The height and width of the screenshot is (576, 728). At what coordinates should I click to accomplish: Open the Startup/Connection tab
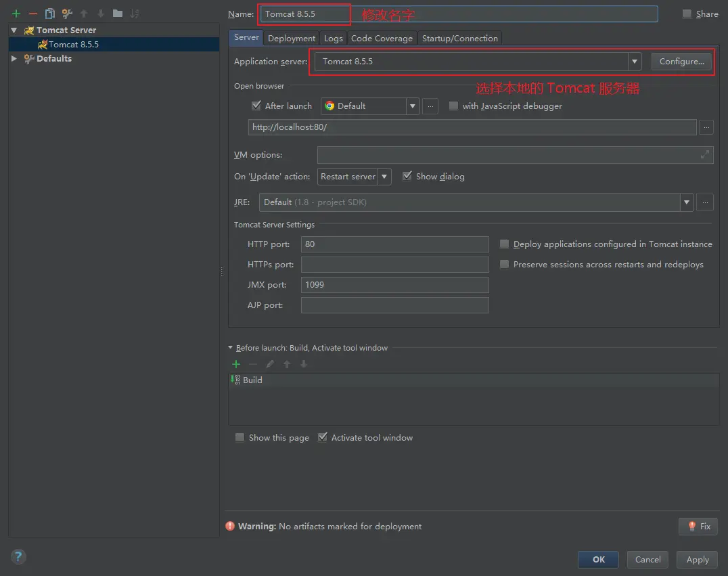[459, 38]
